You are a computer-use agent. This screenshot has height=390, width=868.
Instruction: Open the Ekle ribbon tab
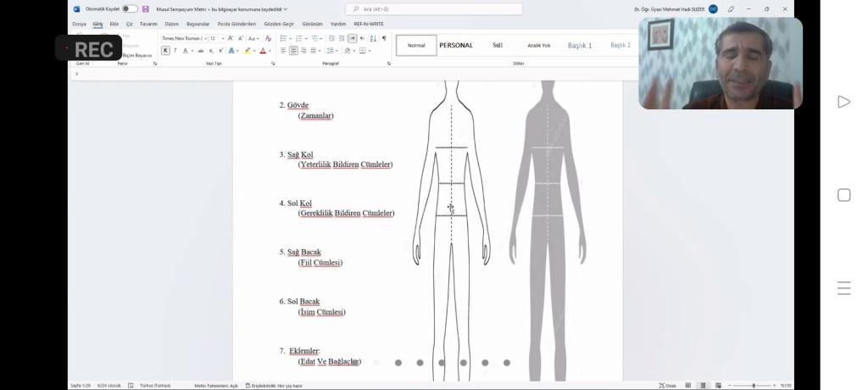pos(114,24)
